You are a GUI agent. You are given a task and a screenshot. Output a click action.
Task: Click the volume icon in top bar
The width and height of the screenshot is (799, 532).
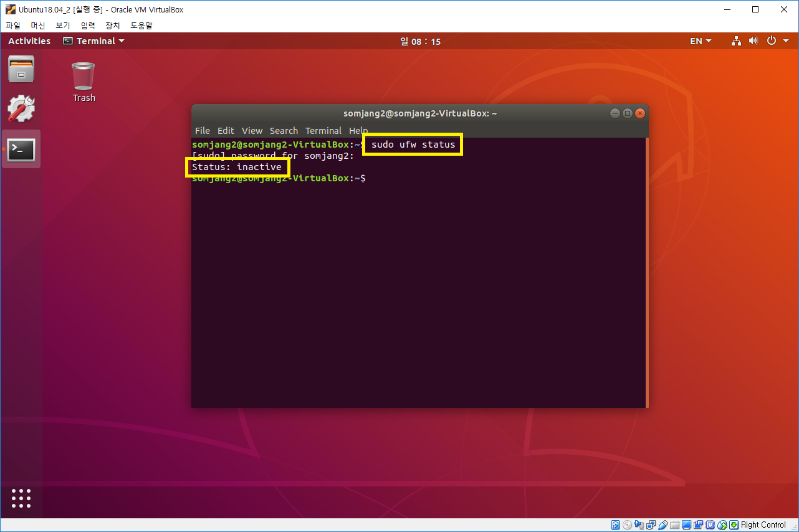[x=753, y=41]
